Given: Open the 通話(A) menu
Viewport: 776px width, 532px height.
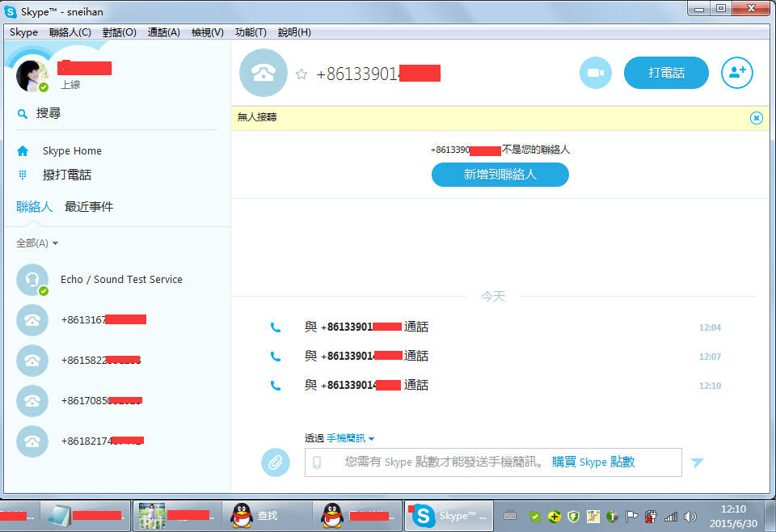Looking at the screenshot, I should 164,32.
